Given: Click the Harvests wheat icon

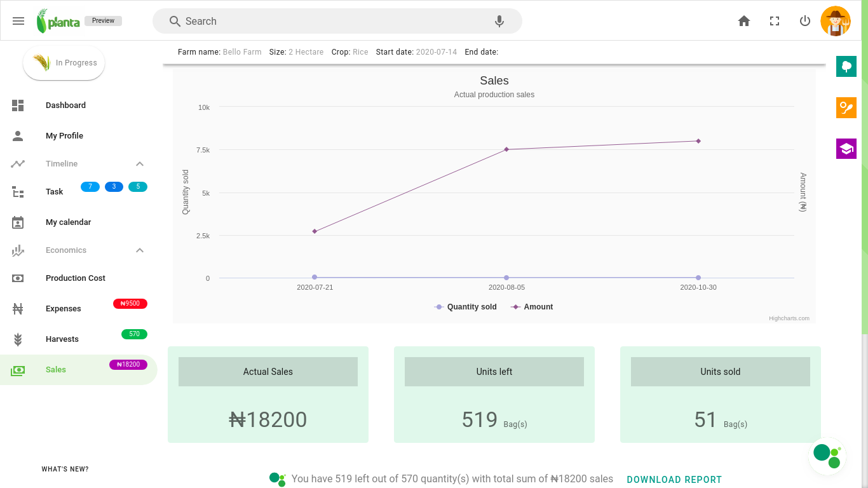Looking at the screenshot, I should pyautogui.click(x=18, y=339).
